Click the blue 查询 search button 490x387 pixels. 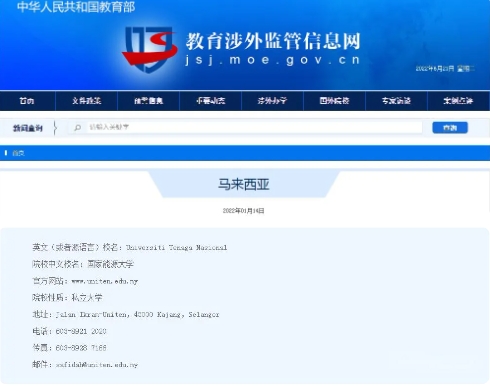coord(450,128)
